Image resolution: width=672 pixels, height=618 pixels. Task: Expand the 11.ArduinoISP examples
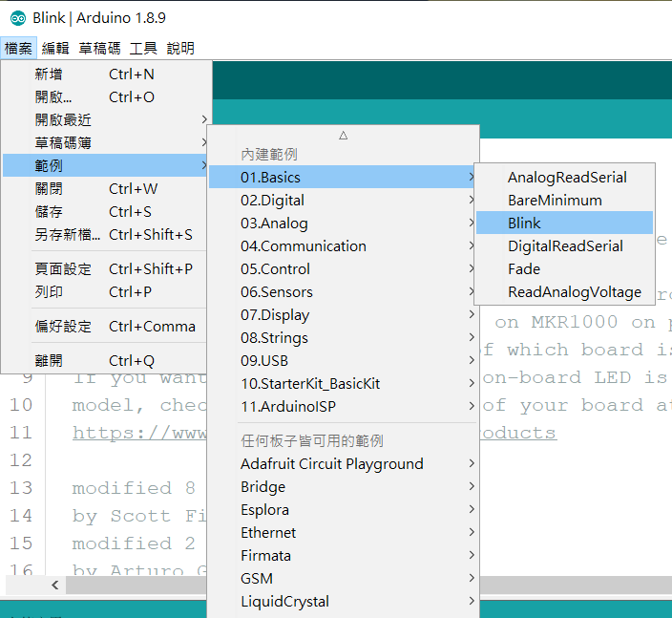(x=343, y=407)
